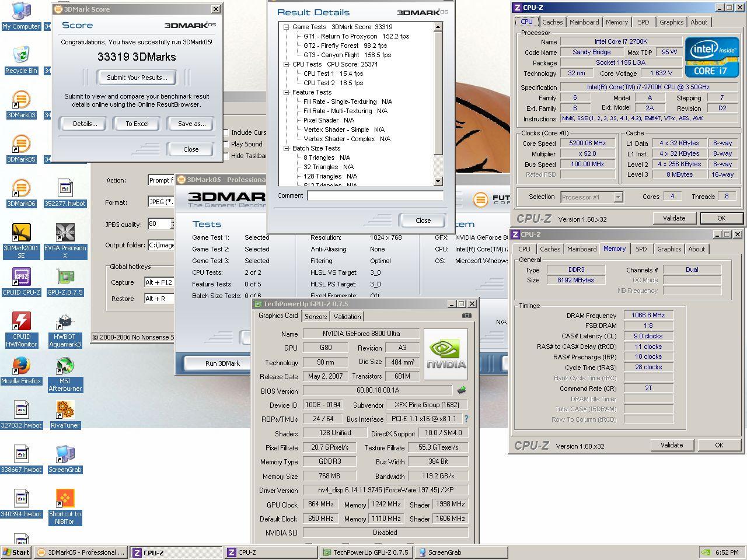
Task: Select the Shortcut to NiBiTor icon
Action: coord(65,506)
